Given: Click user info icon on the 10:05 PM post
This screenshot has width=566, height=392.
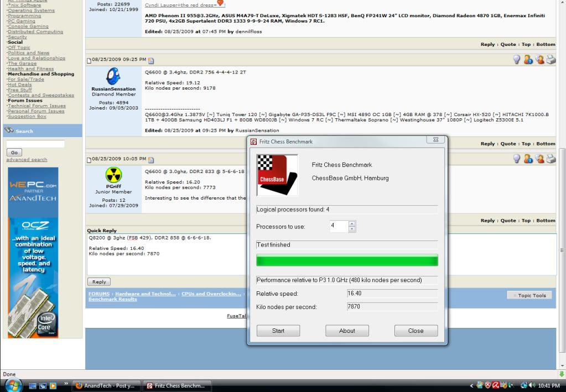Looking at the screenshot, I should tap(528, 159).
